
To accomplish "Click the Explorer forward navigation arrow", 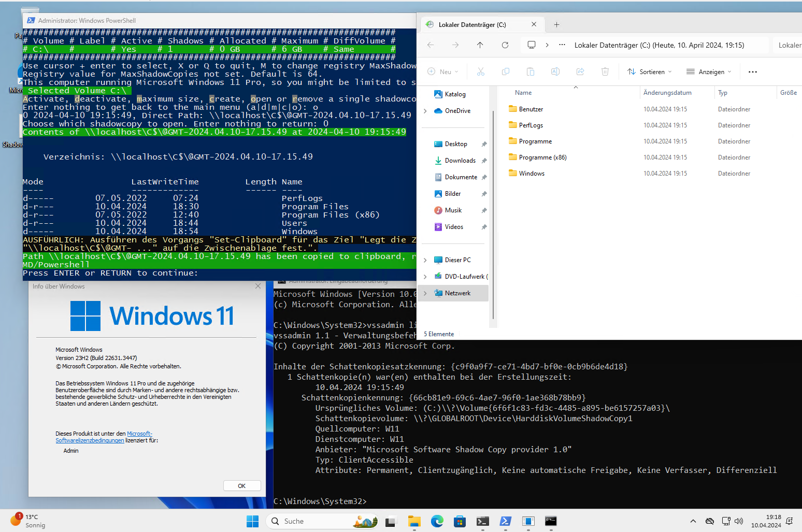I will pos(455,45).
